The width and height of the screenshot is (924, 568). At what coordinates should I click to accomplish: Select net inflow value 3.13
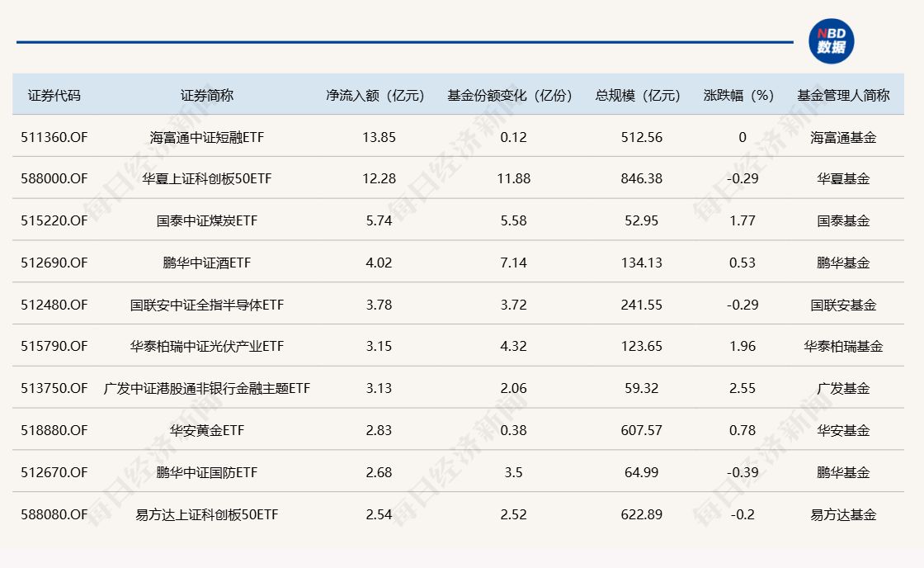click(x=379, y=388)
